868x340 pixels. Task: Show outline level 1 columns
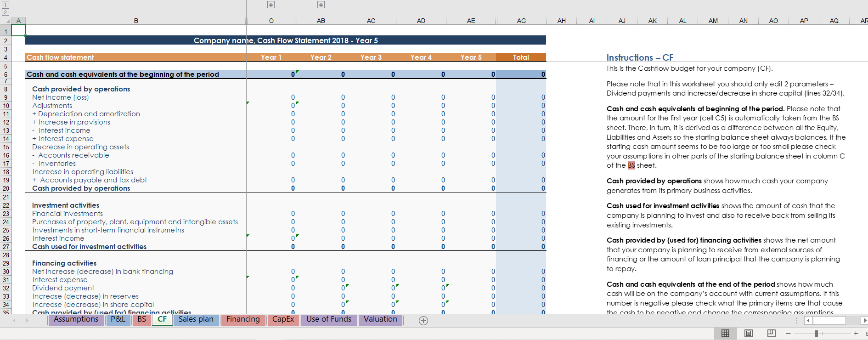tap(6, 5)
